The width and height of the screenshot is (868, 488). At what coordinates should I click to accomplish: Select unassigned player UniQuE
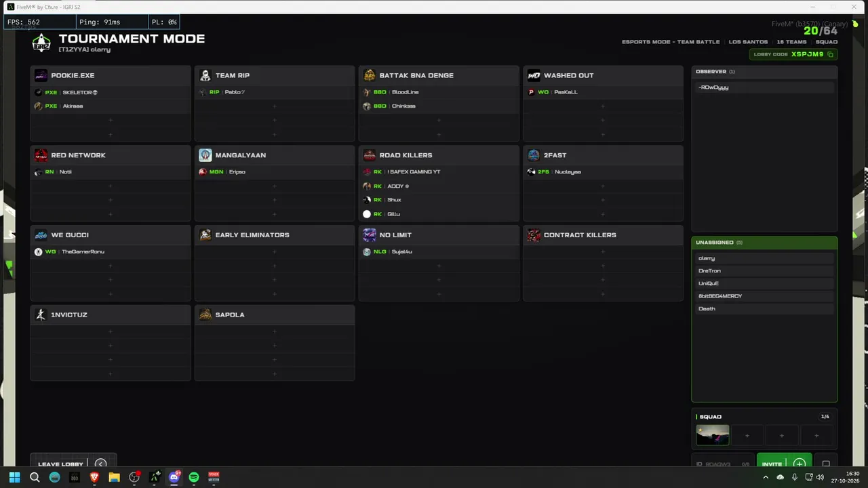[764, 283]
